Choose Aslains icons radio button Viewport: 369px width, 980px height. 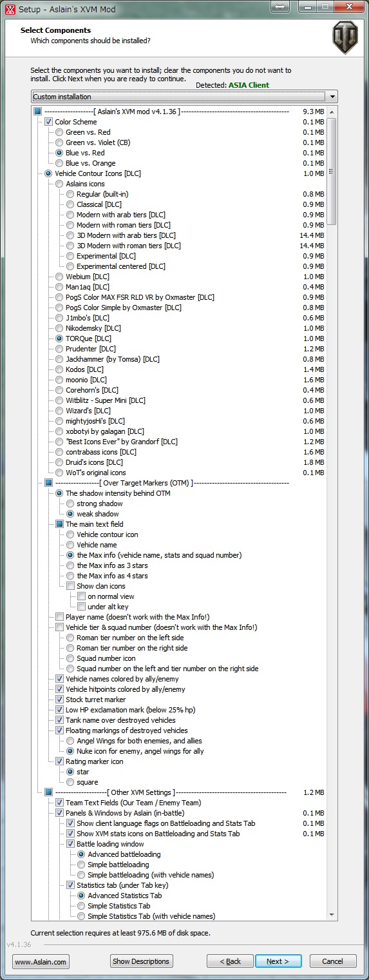point(60,184)
